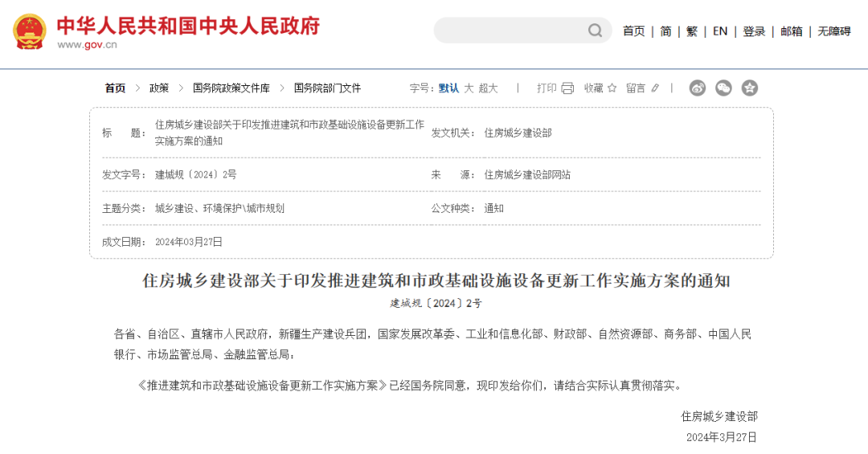Click the 打印 print link
The image size is (868, 454).
547,88
